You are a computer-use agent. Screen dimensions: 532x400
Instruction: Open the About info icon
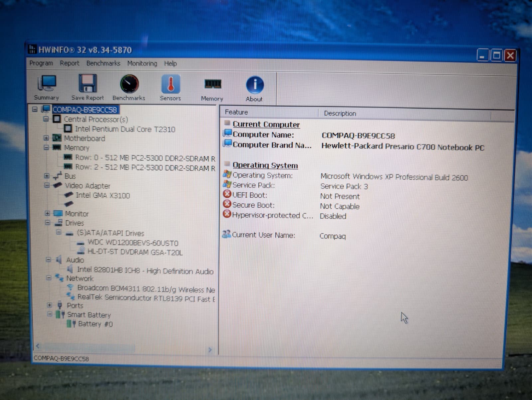coord(255,85)
